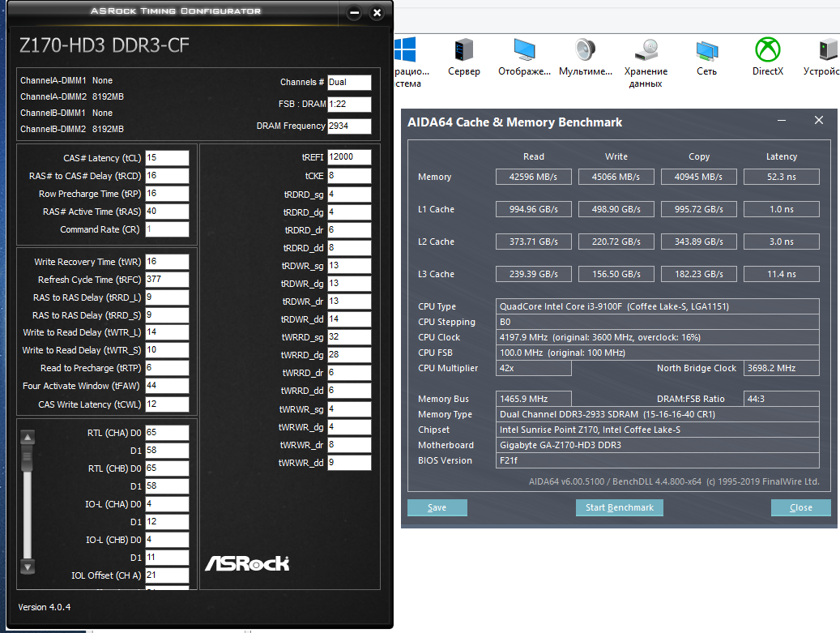
Task: Open the Отображение monitor icon
Action: pyautogui.click(x=524, y=57)
